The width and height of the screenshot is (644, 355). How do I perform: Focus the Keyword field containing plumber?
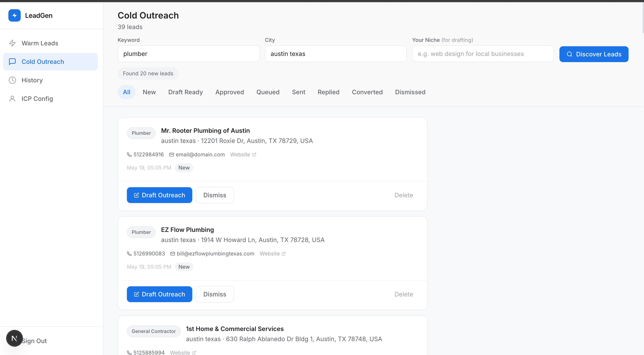(189, 54)
